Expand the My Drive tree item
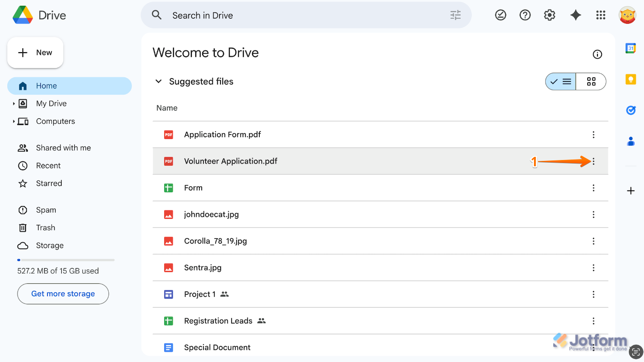The width and height of the screenshot is (644, 362). tap(14, 103)
